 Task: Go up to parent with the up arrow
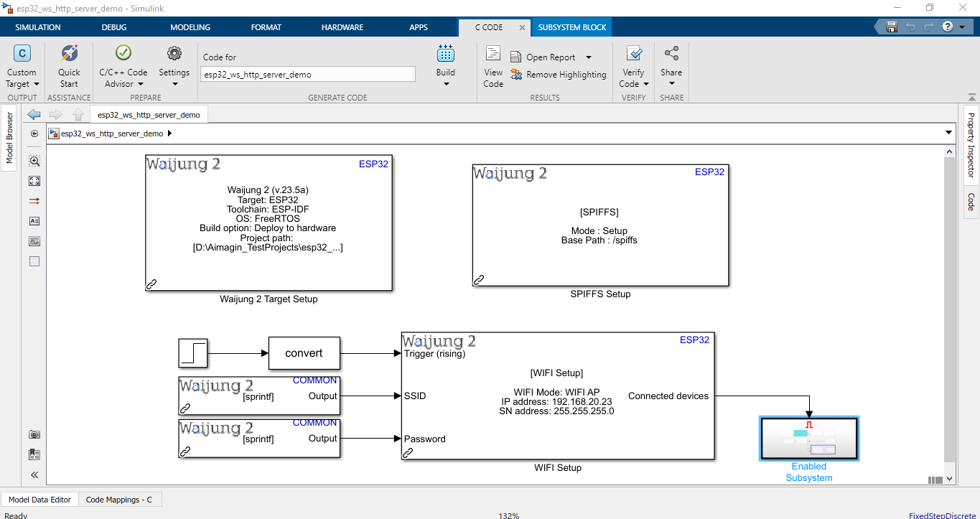click(78, 115)
